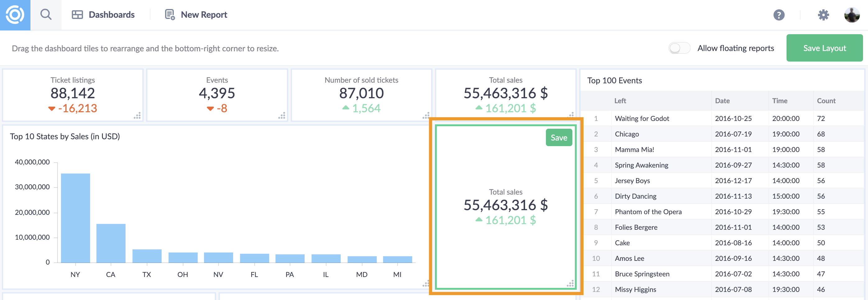Grab resize handle of top Total sales tile

click(x=571, y=115)
